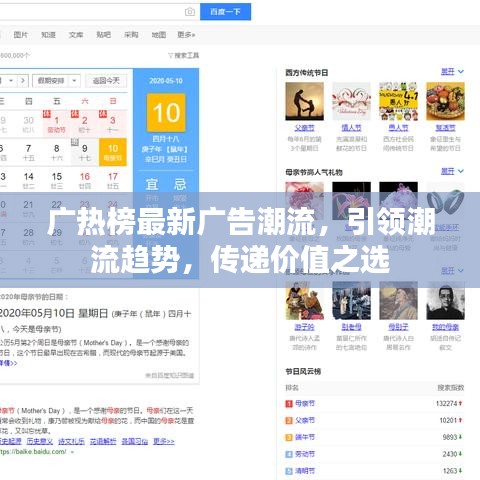Click the 历史意义 link below summary
The image size is (480, 480).
[40, 441]
